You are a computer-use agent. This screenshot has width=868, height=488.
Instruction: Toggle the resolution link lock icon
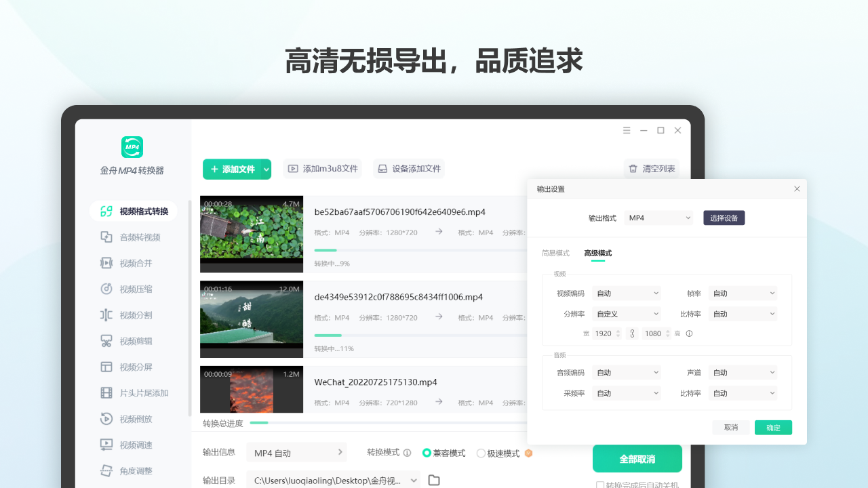click(x=632, y=333)
